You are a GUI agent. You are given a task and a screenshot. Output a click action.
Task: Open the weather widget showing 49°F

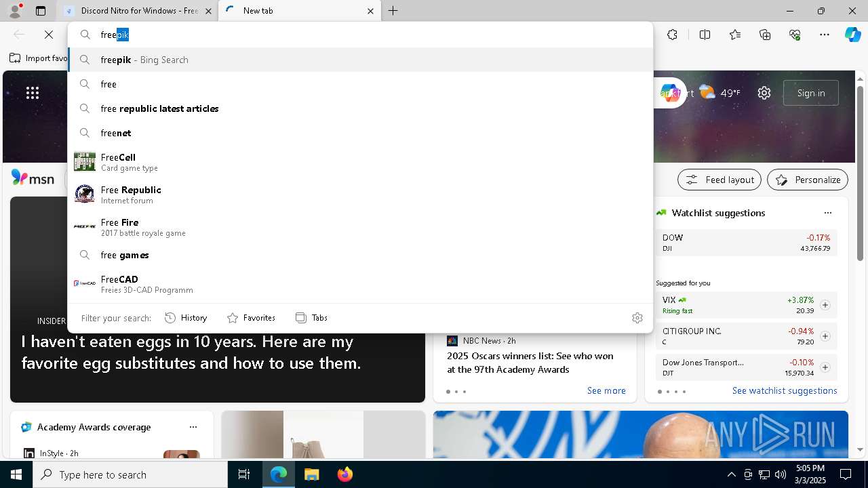[719, 93]
